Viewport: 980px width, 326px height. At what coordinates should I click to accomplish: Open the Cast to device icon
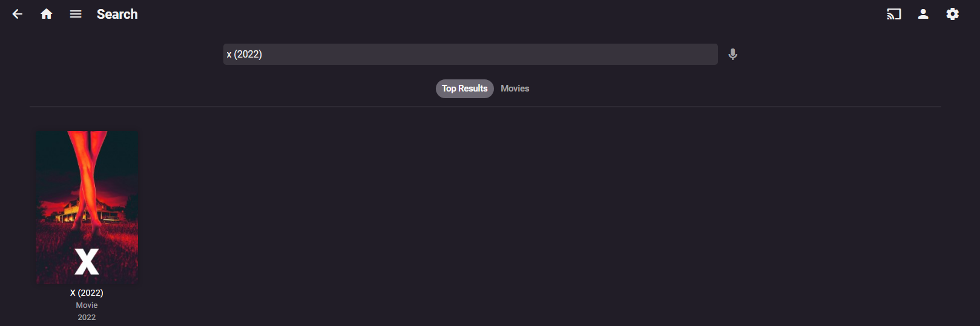(893, 14)
